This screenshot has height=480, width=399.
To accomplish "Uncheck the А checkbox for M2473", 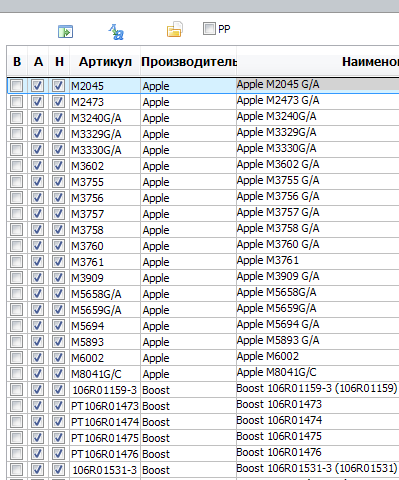I will click(x=37, y=102).
